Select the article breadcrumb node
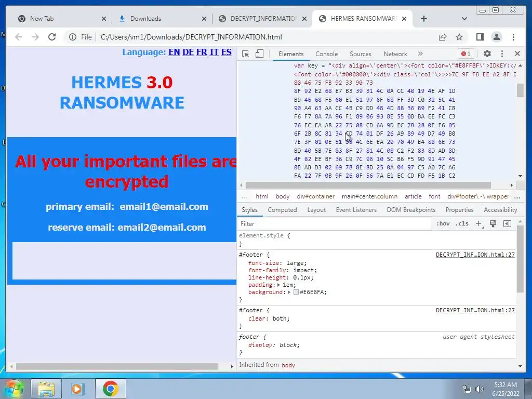 [413, 196]
